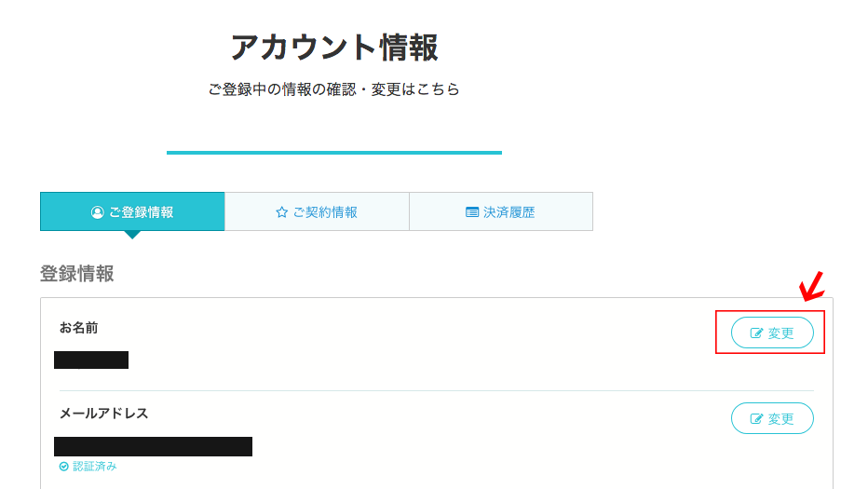Click 変更 button for お名前
Screen dimensions: 868x489
[772, 333]
